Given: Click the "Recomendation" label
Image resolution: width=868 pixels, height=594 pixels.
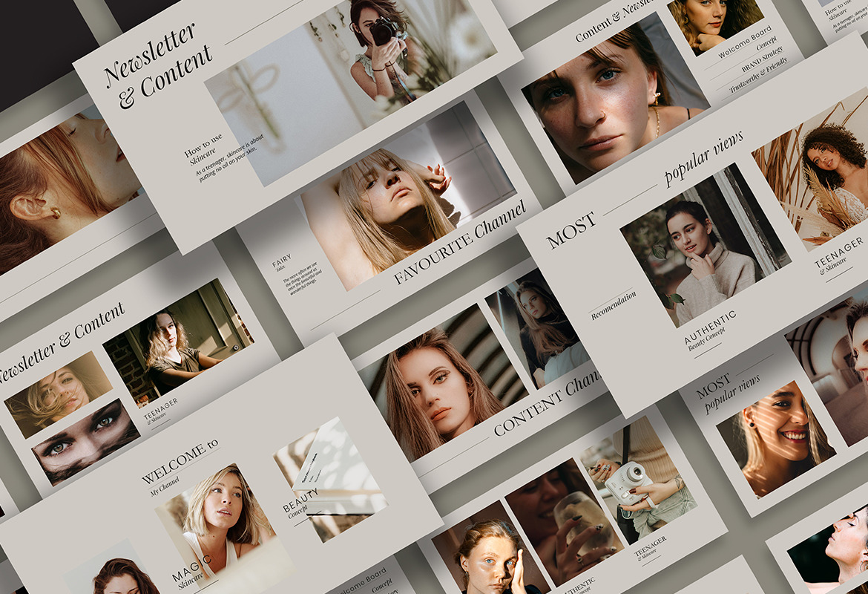Looking at the screenshot, I should (614, 305).
